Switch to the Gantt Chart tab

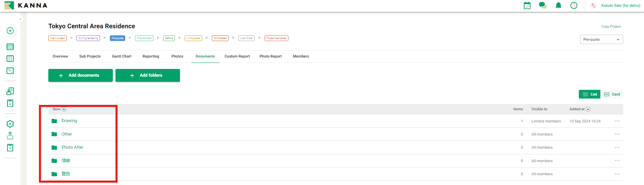(122, 57)
